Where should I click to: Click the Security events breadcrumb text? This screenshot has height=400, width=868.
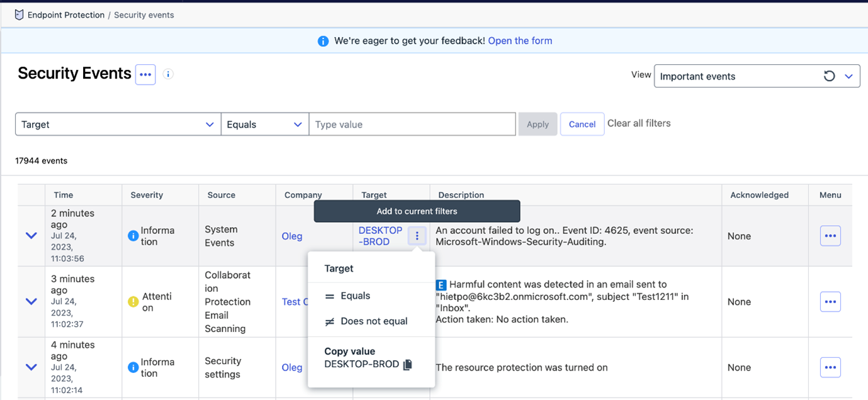coord(144,15)
